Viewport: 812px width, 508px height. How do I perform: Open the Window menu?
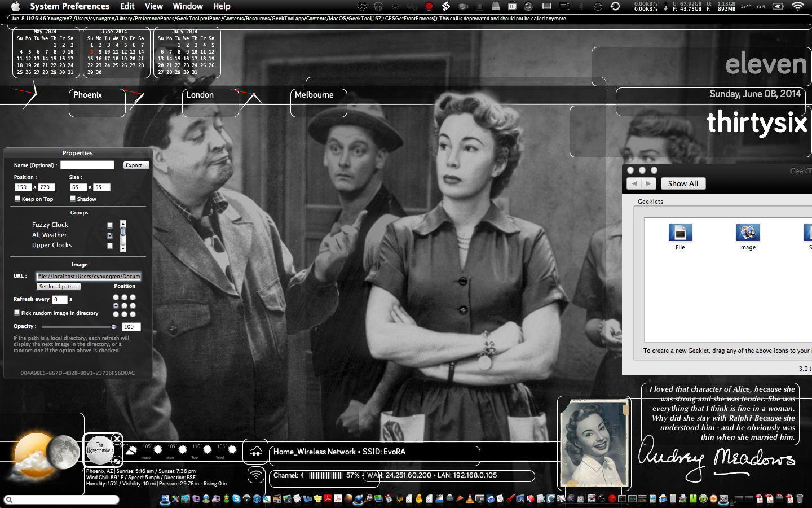tap(188, 6)
